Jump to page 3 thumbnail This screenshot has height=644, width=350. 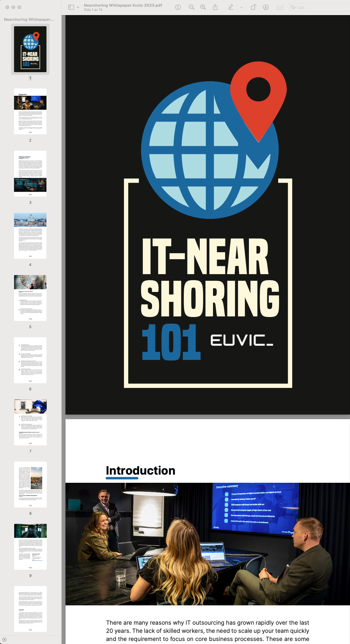pyautogui.click(x=30, y=174)
